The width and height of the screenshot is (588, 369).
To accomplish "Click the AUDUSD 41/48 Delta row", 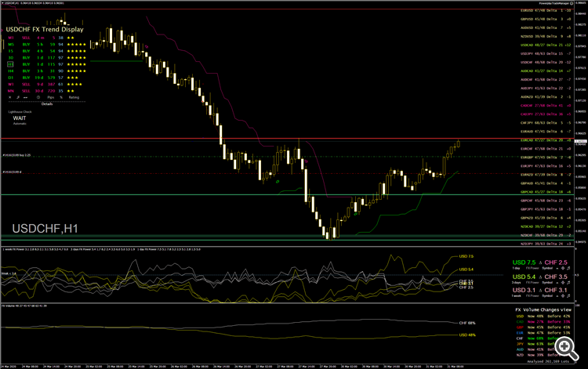I will (546, 27).
